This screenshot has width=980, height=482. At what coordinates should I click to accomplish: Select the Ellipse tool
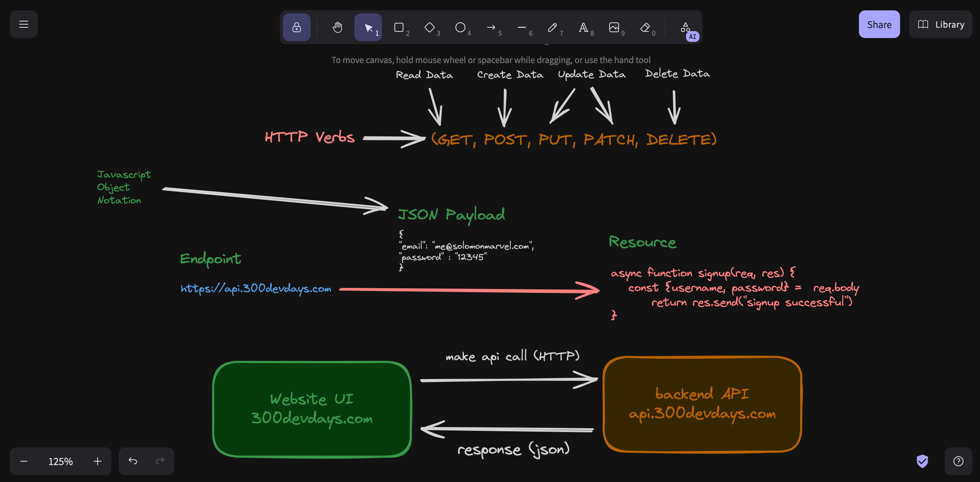coord(460,27)
